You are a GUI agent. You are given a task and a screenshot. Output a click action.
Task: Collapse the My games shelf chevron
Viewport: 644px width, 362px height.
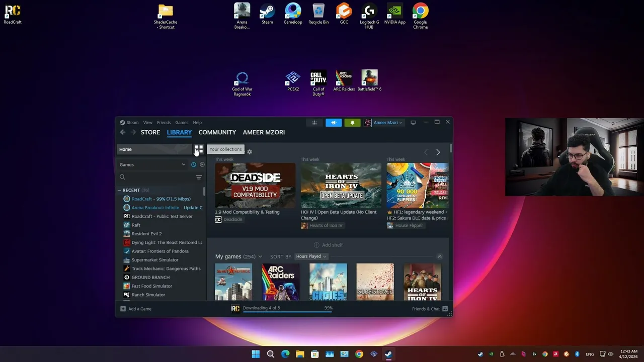point(439,256)
